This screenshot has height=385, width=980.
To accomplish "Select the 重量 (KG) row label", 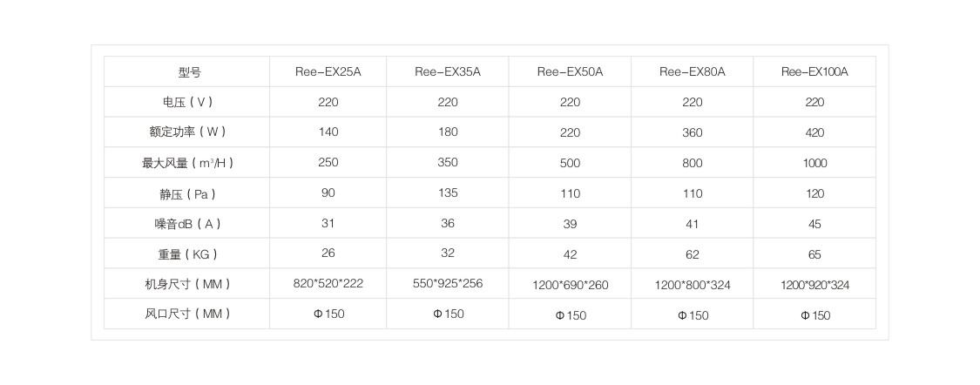I will (187, 254).
